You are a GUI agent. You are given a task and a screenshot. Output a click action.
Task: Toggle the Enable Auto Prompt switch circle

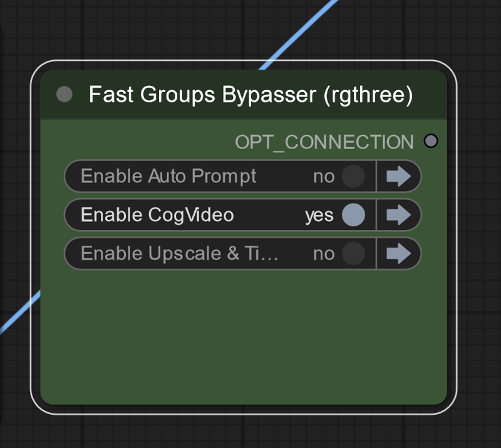(353, 176)
